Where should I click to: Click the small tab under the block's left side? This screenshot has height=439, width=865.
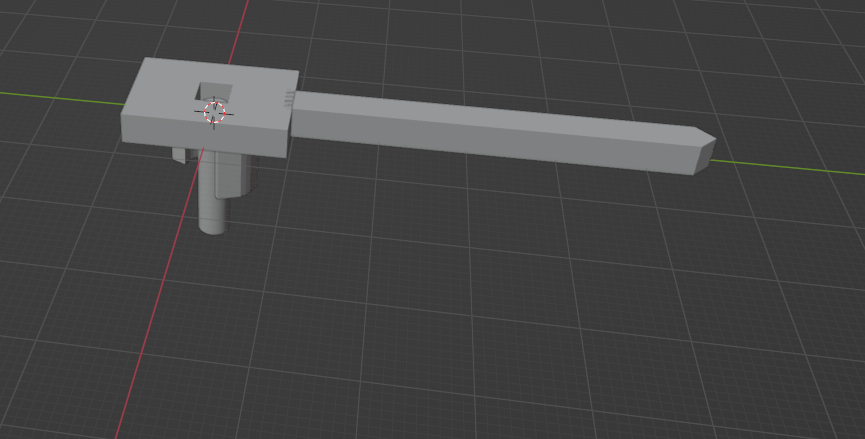point(179,155)
